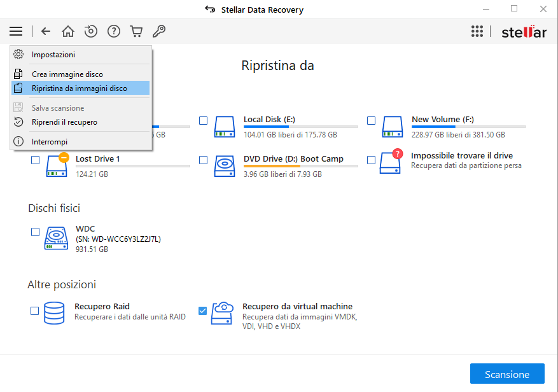Click the Salva scansione menu entry
This screenshot has height=392, width=558.
point(80,108)
